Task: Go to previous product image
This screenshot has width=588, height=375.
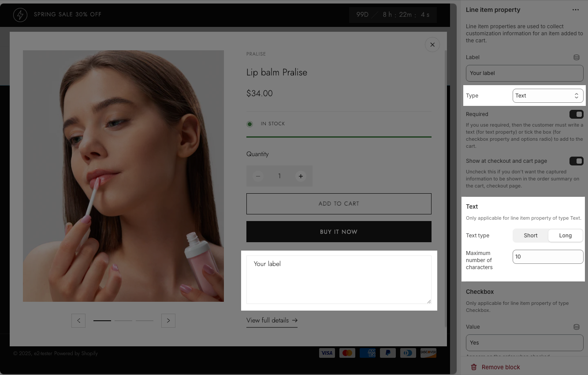Action: (78, 321)
